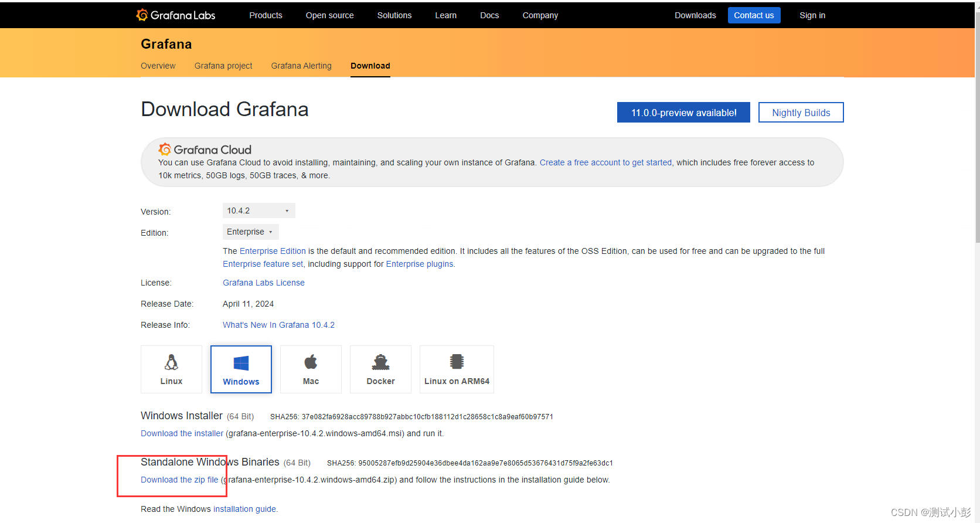Click the Windows Installer heading

[x=182, y=416]
